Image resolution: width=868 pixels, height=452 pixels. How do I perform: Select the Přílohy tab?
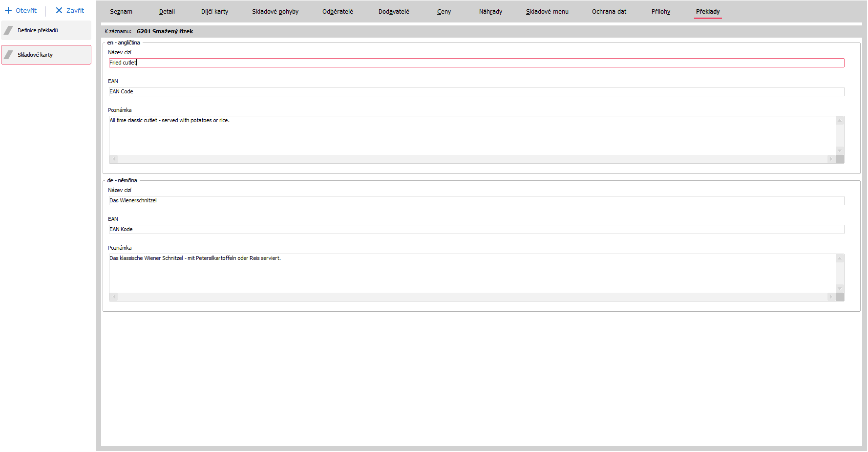tap(660, 12)
